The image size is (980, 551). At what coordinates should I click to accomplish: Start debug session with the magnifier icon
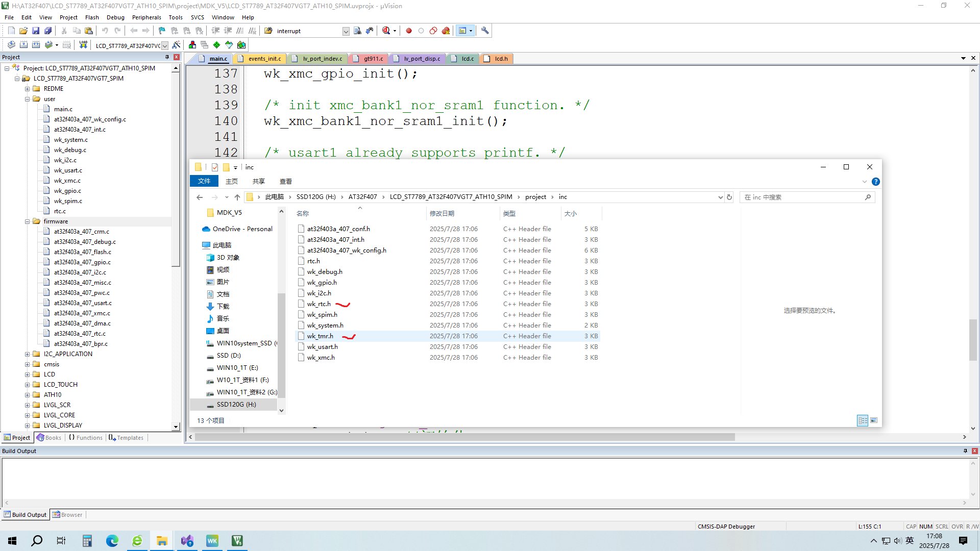click(386, 31)
